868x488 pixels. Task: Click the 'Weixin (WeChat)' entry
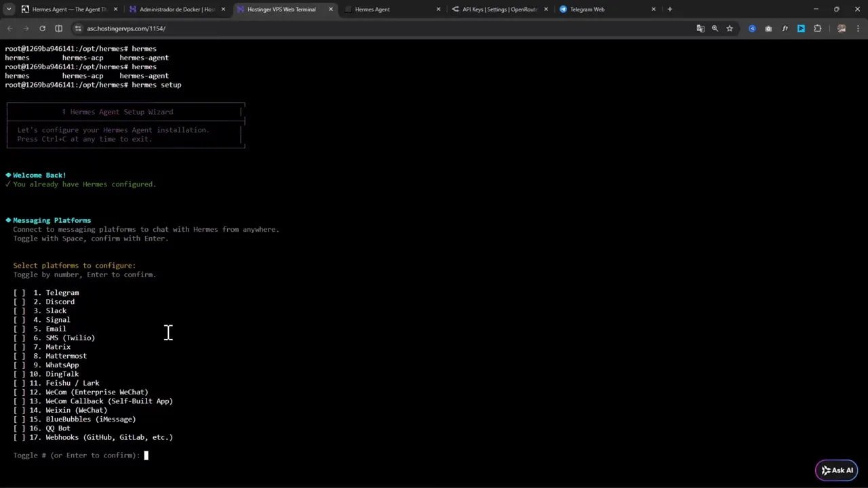tap(77, 410)
